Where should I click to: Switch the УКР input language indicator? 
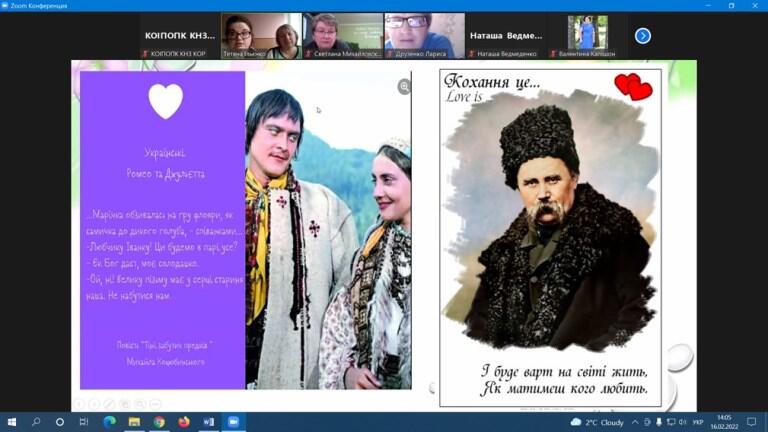698,422
